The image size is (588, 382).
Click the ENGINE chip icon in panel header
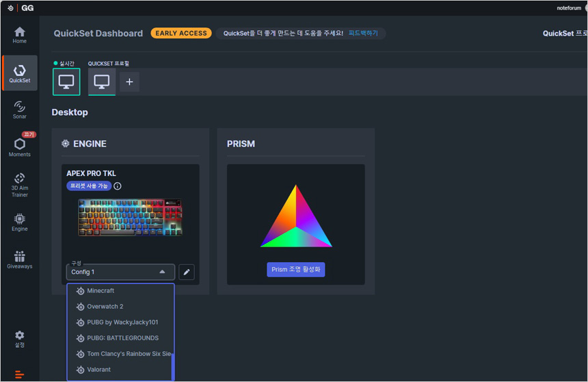65,144
